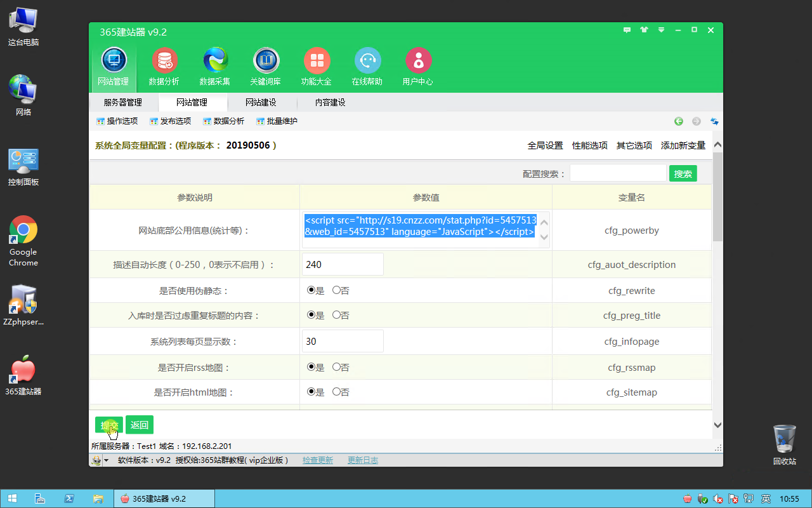Screen dimensions: 812x508
Task: Open the status bar icon dropdown arrow
Action: [x=107, y=460]
